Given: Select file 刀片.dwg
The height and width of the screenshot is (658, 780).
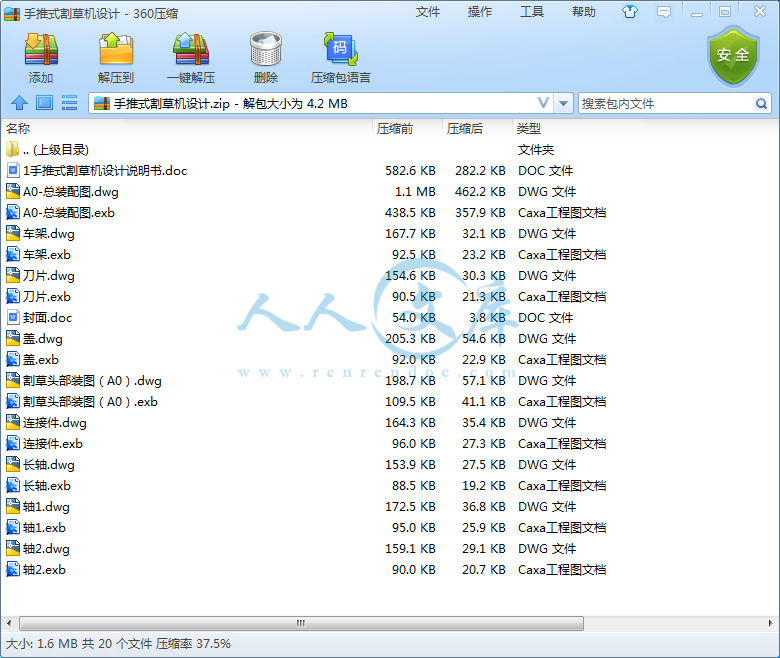Looking at the screenshot, I should tap(49, 276).
